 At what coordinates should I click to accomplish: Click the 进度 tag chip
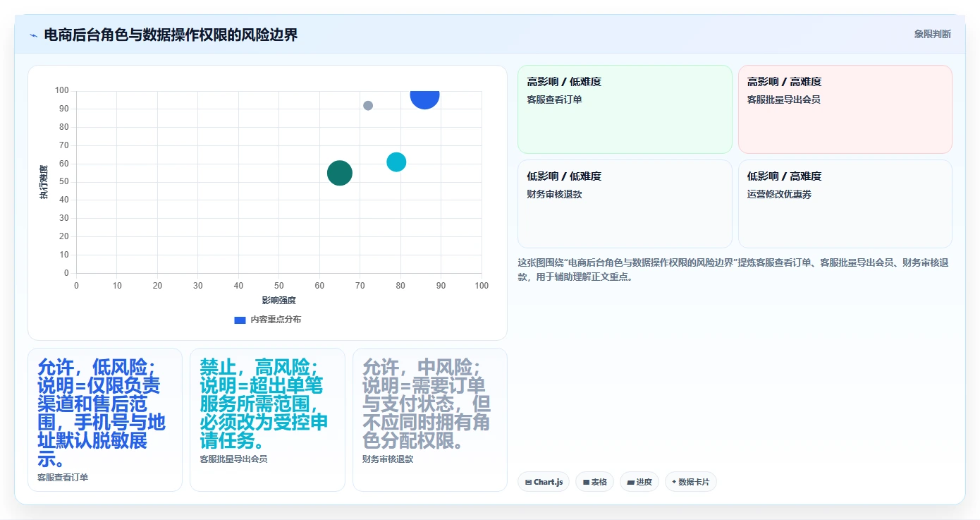(639, 482)
